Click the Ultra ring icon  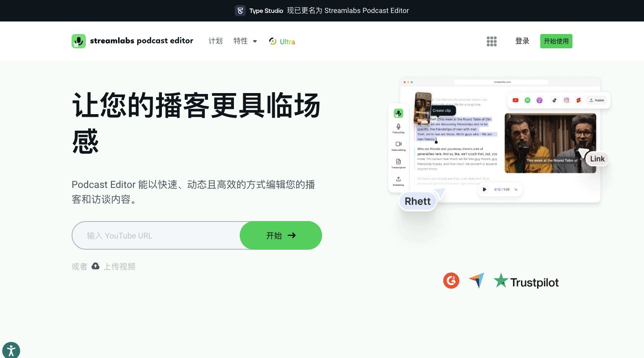[273, 41]
